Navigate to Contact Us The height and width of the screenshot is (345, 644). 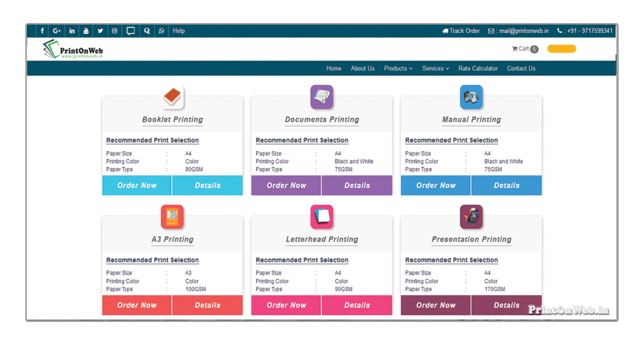click(x=521, y=68)
